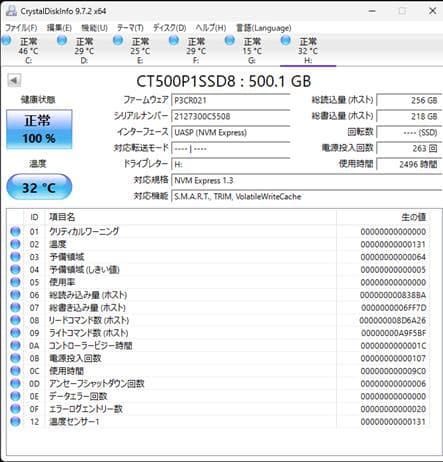Click status icon for 温度センサー1 row
Screen dimensions: 443x462
point(15,421)
